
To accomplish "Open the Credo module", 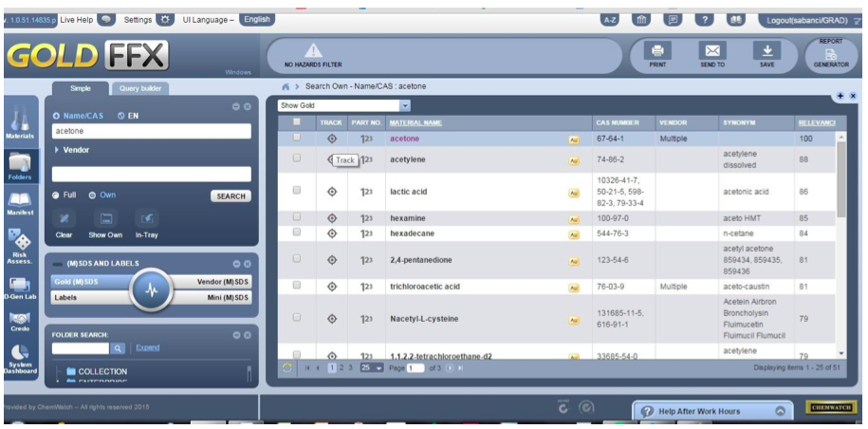I will tap(21, 323).
